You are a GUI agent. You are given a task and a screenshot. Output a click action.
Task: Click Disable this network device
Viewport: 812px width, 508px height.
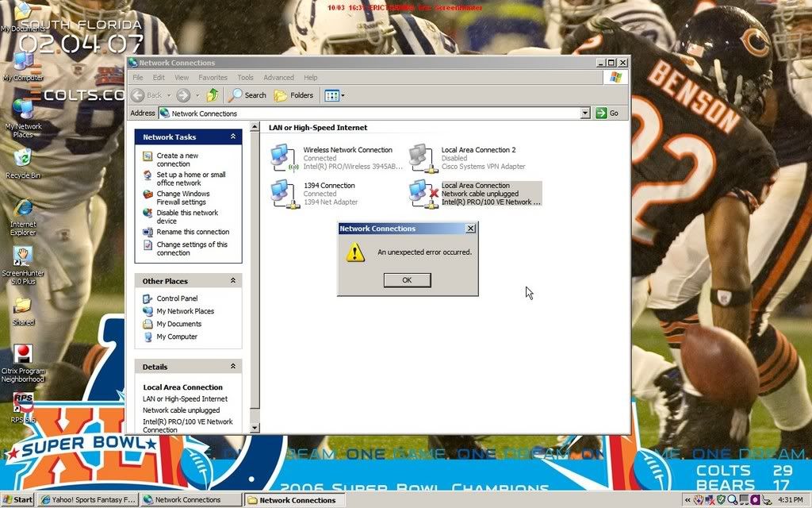(x=187, y=217)
